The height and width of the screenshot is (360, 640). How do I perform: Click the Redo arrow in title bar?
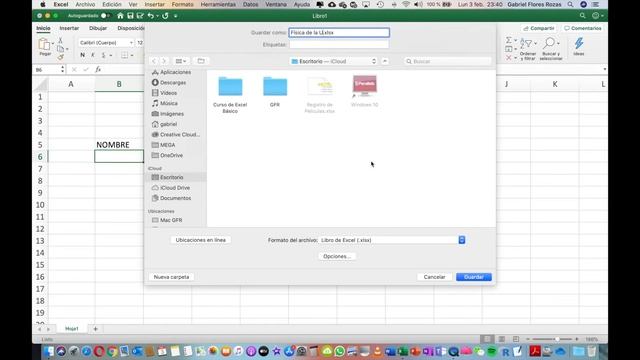pyautogui.click(x=165, y=16)
